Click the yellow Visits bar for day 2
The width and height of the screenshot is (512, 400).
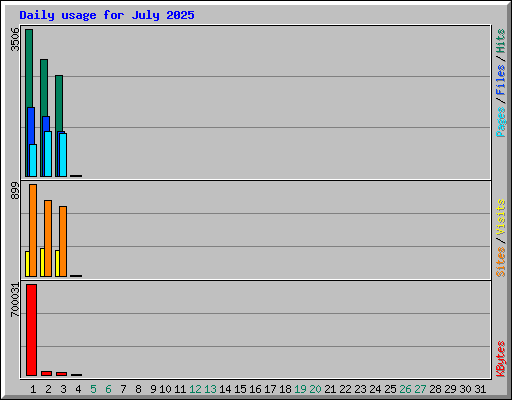(42, 262)
